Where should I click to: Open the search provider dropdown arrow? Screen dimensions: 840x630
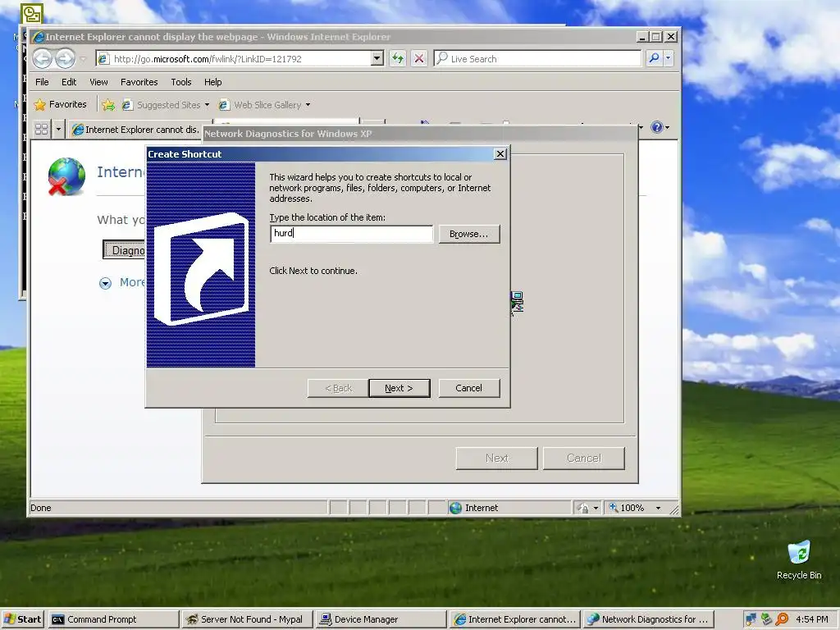tap(668, 58)
